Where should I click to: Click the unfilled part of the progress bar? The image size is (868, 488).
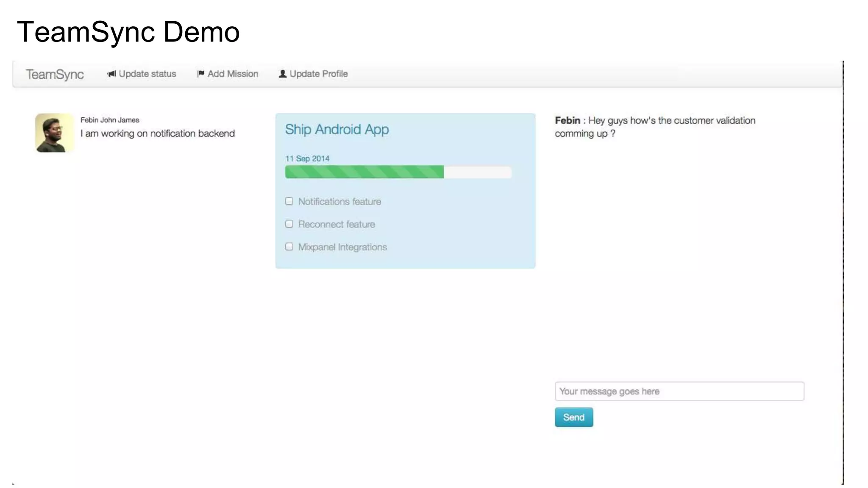click(x=477, y=172)
